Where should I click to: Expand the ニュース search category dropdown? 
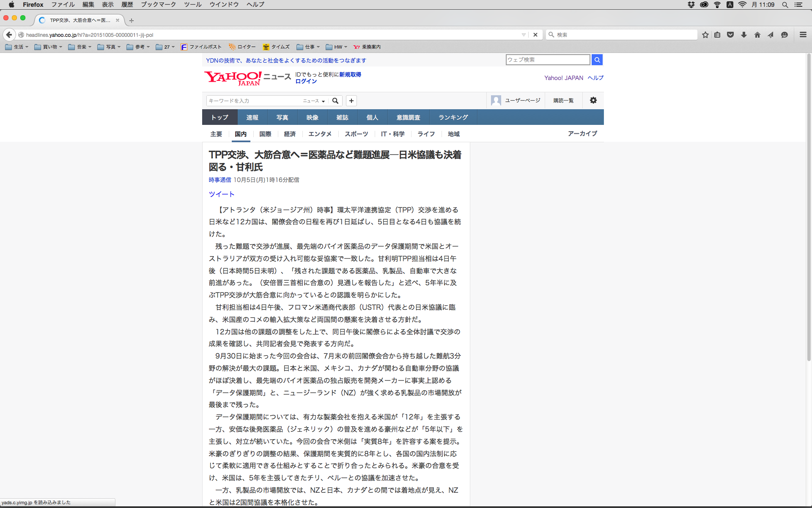tap(314, 101)
